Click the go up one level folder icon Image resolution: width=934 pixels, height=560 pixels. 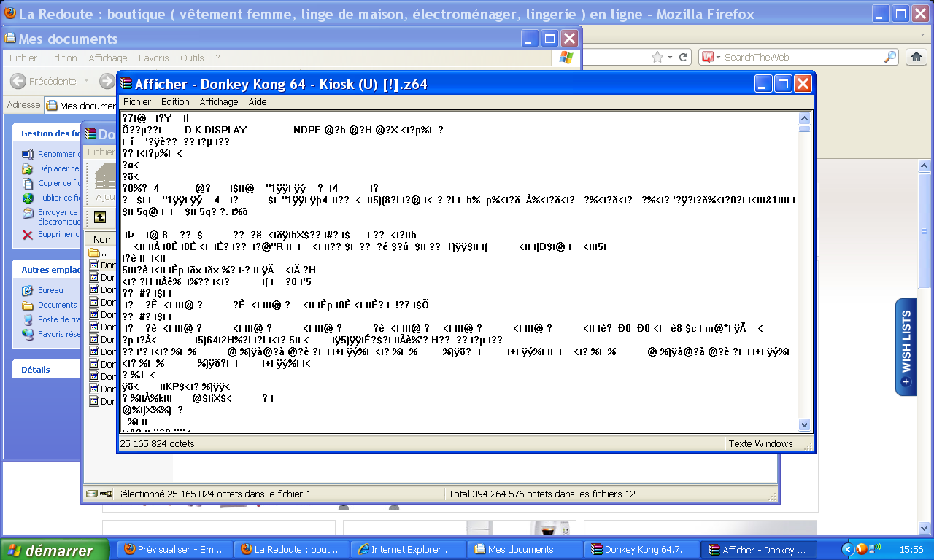coord(99,217)
